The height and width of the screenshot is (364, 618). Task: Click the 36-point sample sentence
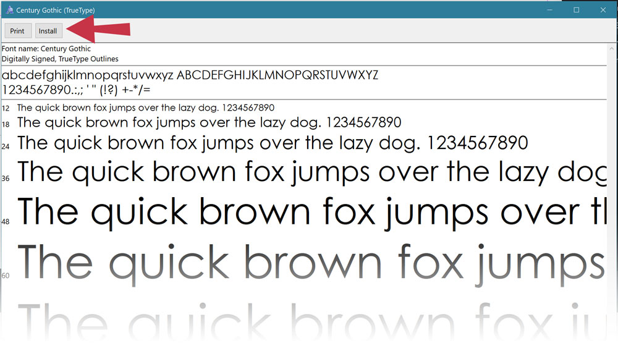click(x=312, y=172)
